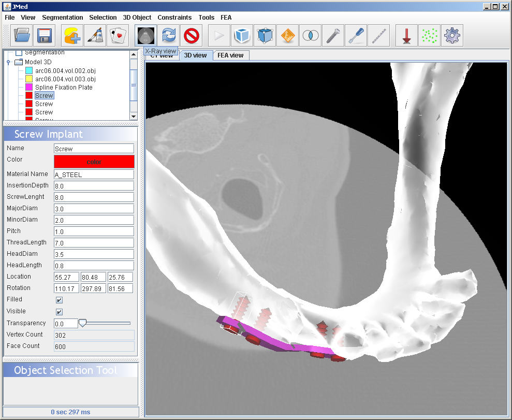Click the blue refresh arrows icon
This screenshot has width=512, height=420.
coord(169,36)
